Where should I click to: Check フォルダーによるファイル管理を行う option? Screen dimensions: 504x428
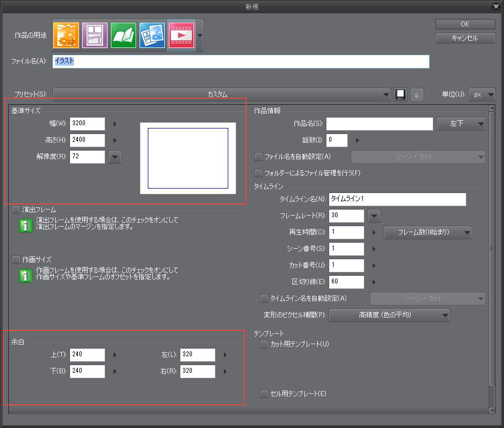tap(258, 173)
